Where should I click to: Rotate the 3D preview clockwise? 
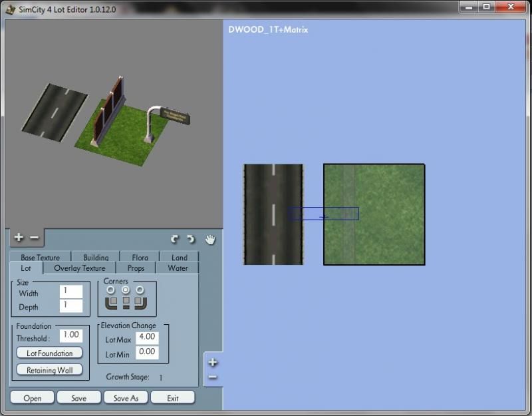[191, 240]
